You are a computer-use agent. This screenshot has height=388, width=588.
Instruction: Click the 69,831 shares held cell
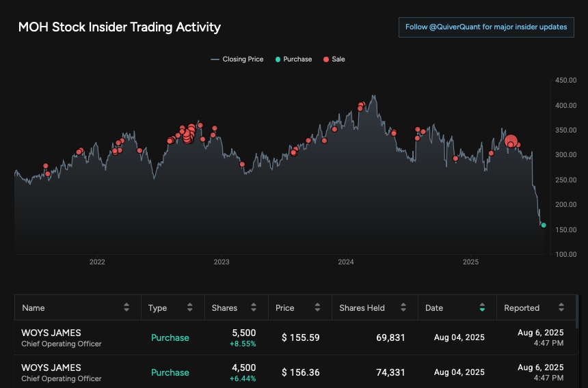pos(390,337)
